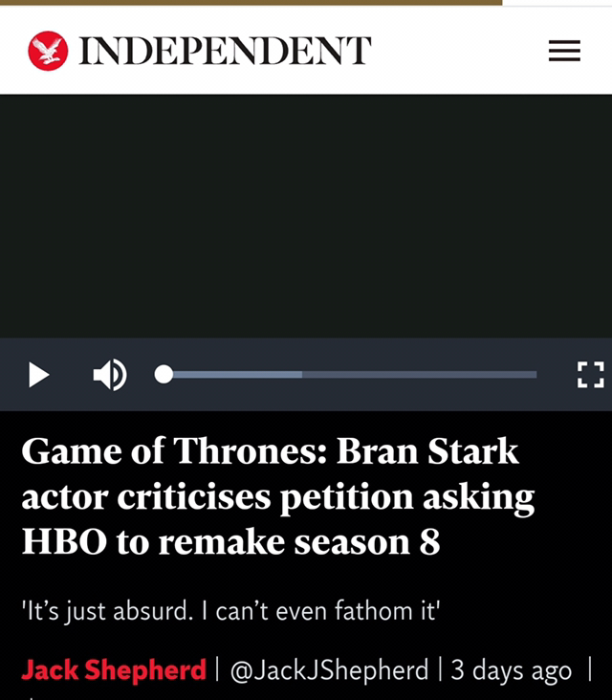
Task: Click the INDEPENDENT wordmark text
Action: click(x=225, y=51)
